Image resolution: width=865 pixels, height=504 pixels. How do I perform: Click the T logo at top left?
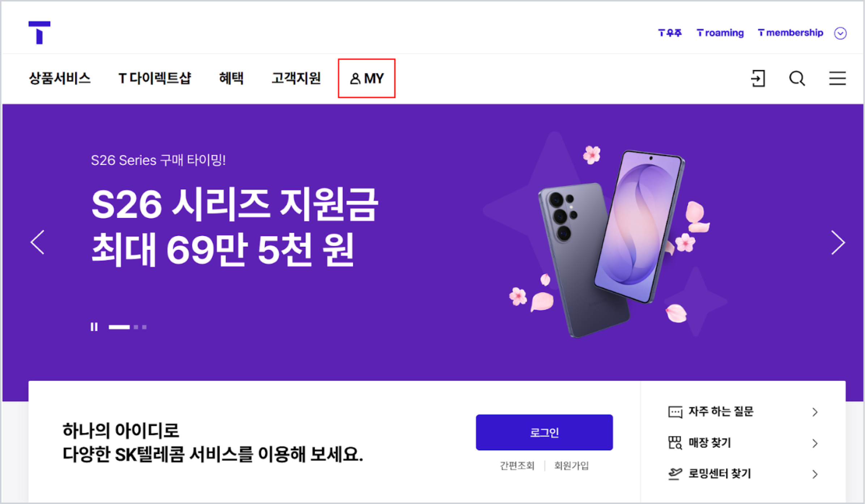coord(39,33)
